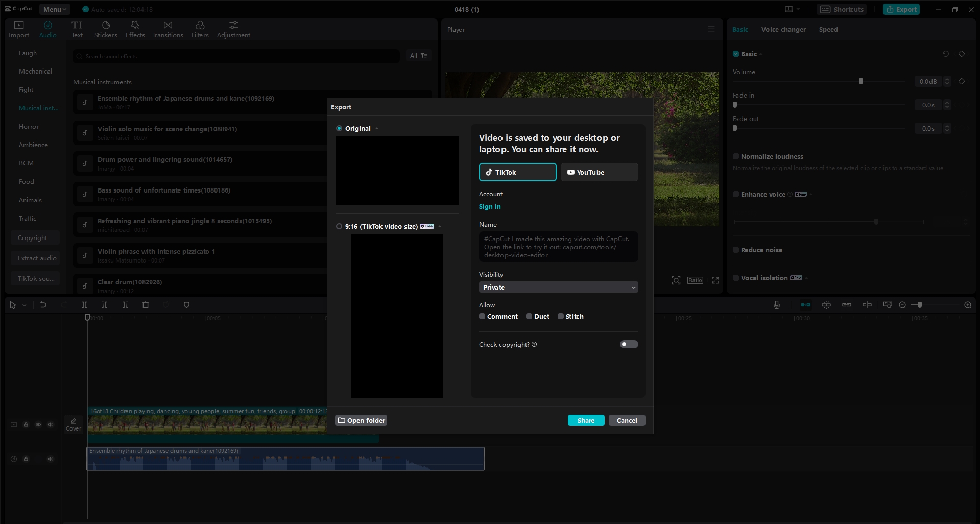Click the Adjustment panel icon
This screenshot has height=524, width=980.
[x=233, y=28]
